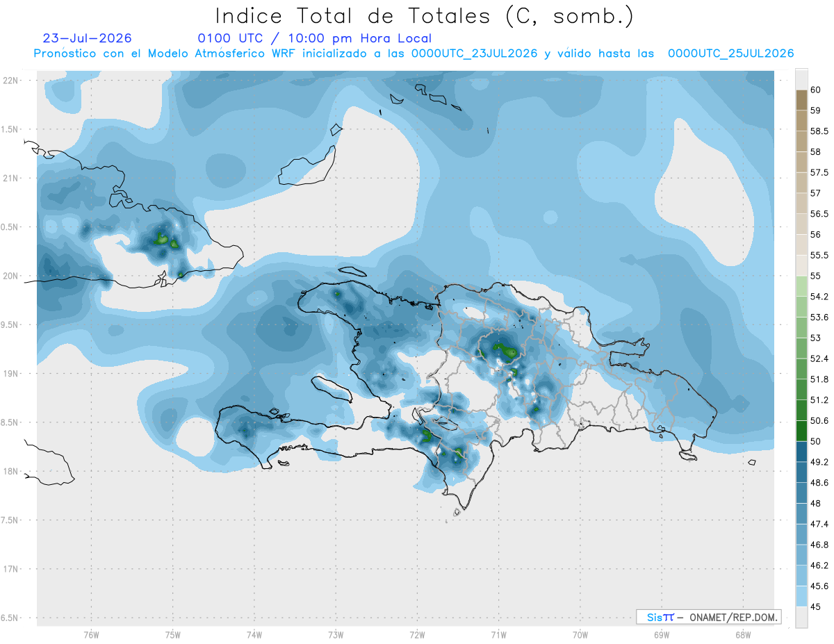The width and height of the screenshot is (834, 644).
Task: Click the '56.5' value on the color scale
Action: coord(819,214)
